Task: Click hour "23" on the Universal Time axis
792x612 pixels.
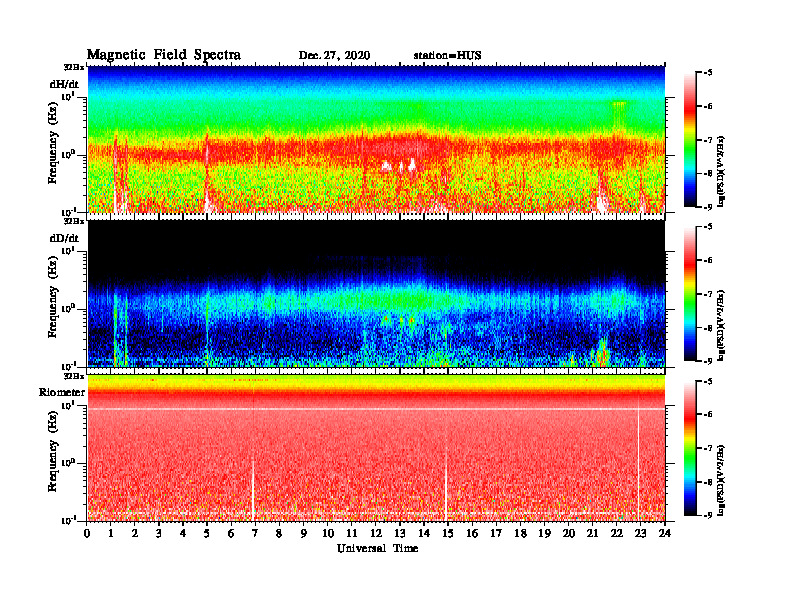Action: click(640, 533)
